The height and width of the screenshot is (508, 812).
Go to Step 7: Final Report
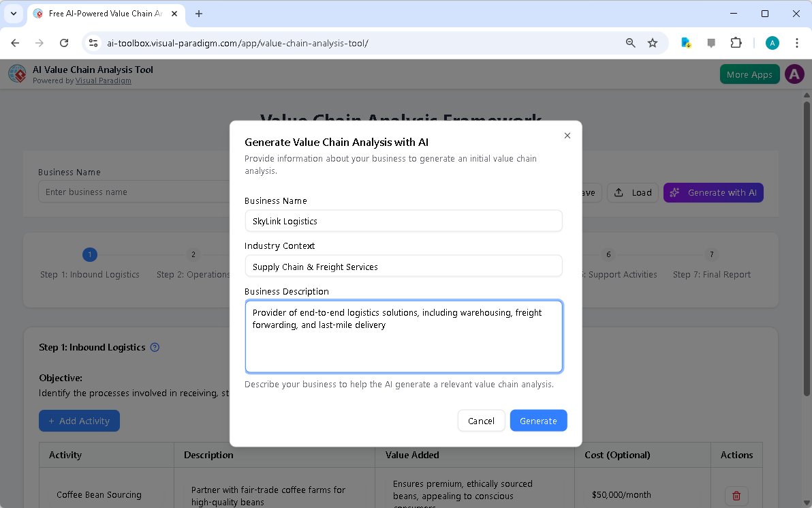click(711, 264)
